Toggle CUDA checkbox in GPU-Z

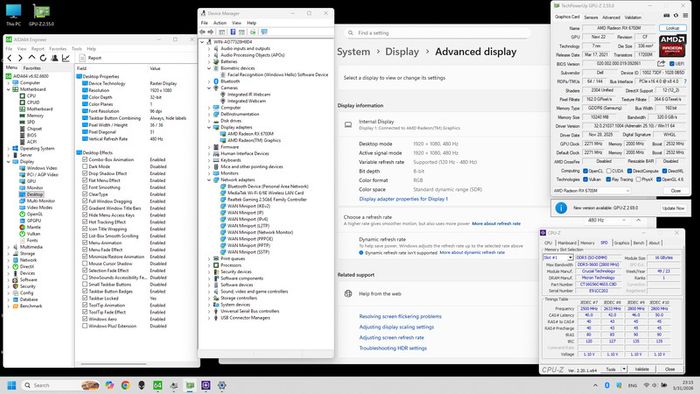(608, 171)
